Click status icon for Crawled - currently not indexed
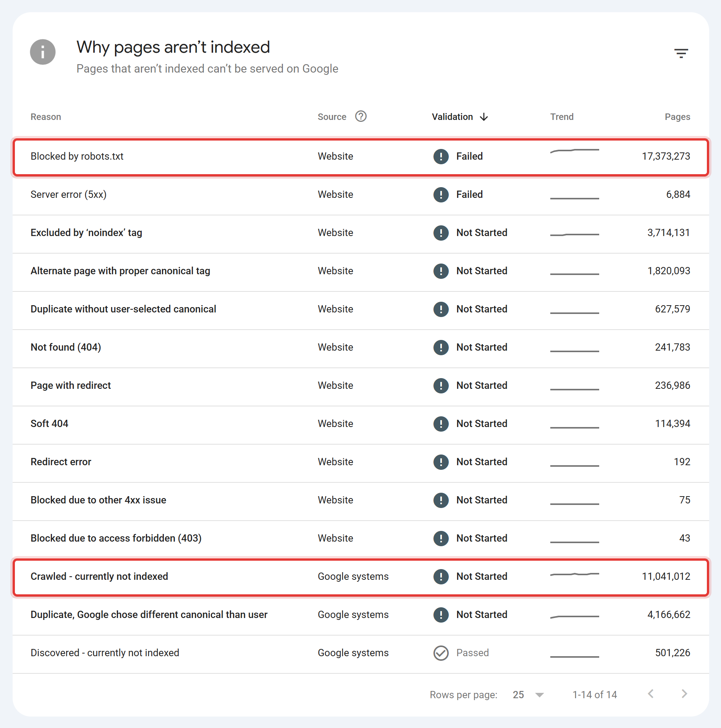The width and height of the screenshot is (721, 728). (441, 576)
